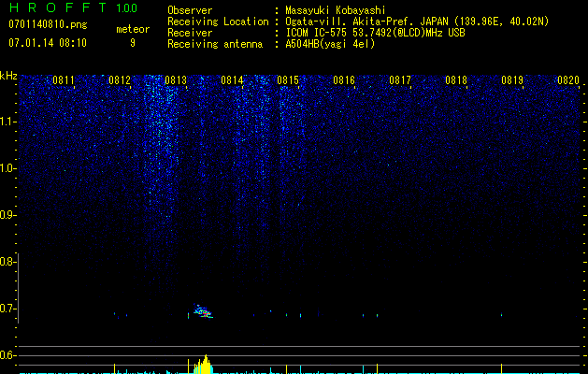Click the 1.0 kHz axis label

[x=8, y=168]
